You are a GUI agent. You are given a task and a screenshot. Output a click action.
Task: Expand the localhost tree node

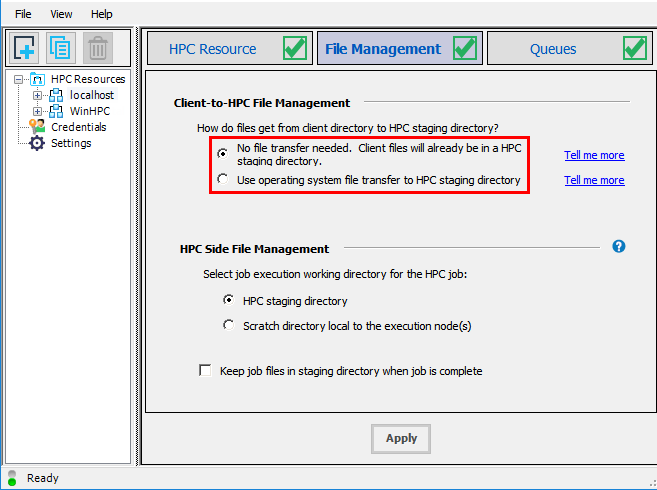click(37, 95)
